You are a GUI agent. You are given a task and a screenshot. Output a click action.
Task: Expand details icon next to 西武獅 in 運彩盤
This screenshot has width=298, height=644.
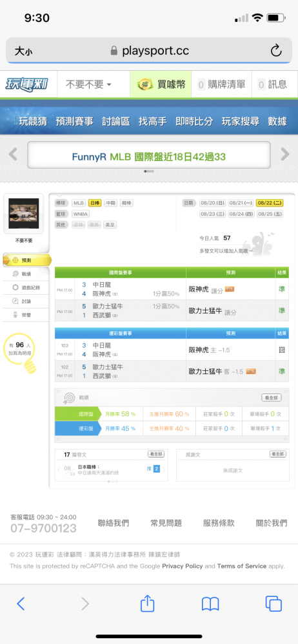click(115, 376)
